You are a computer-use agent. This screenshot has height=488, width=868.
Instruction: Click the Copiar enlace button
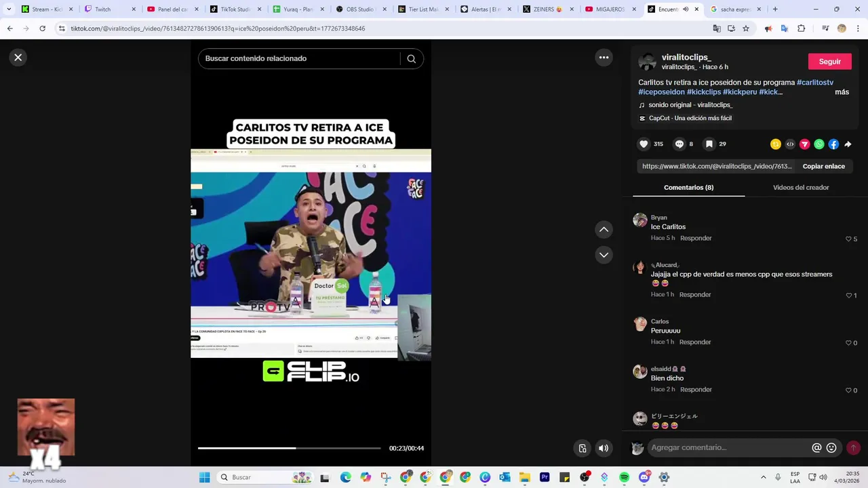point(823,166)
